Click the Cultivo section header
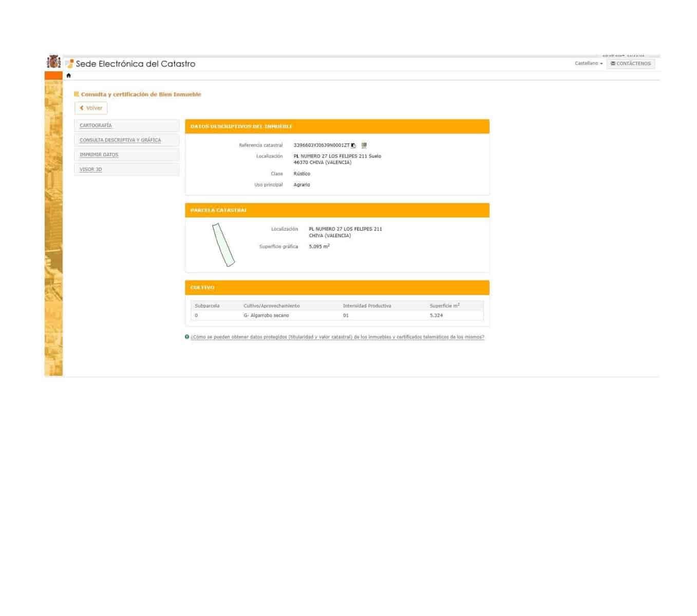 (x=202, y=287)
